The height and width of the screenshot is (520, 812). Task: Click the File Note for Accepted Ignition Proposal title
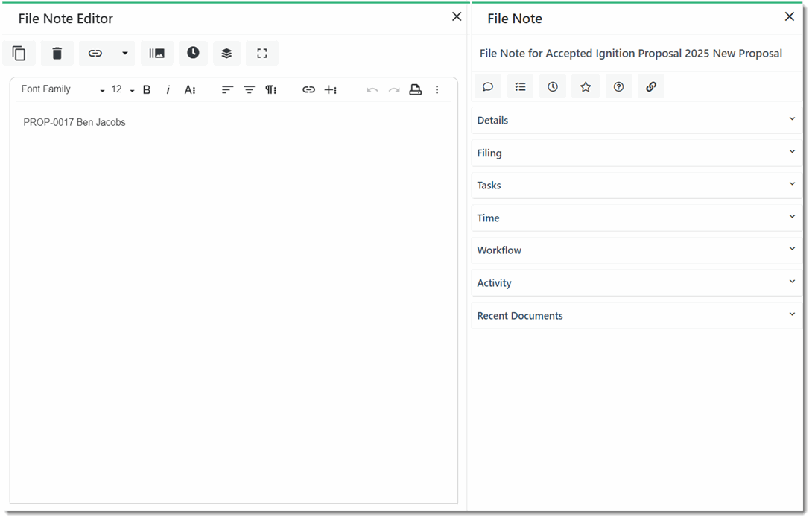(x=631, y=54)
